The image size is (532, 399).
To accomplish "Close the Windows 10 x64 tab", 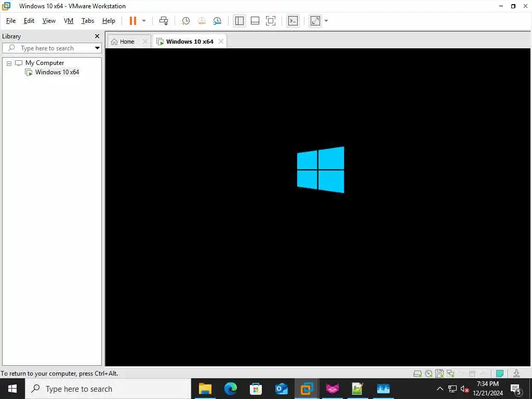I will (221, 42).
